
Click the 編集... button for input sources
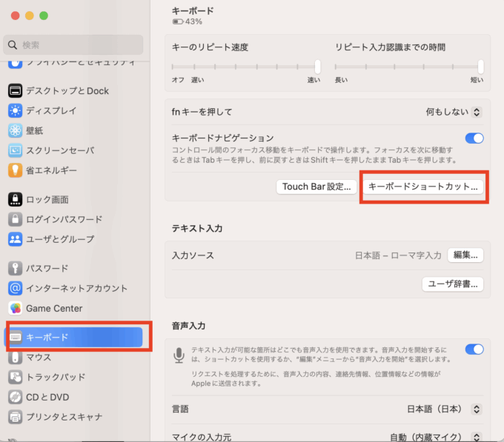(466, 255)
